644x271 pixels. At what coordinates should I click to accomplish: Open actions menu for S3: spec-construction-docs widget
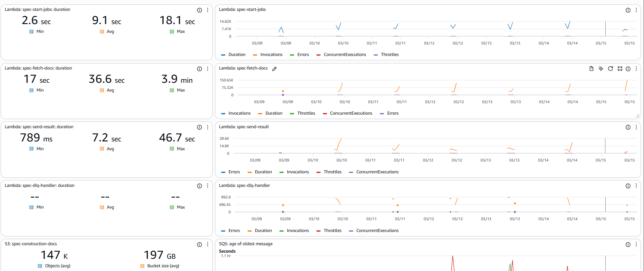(208, 245)
